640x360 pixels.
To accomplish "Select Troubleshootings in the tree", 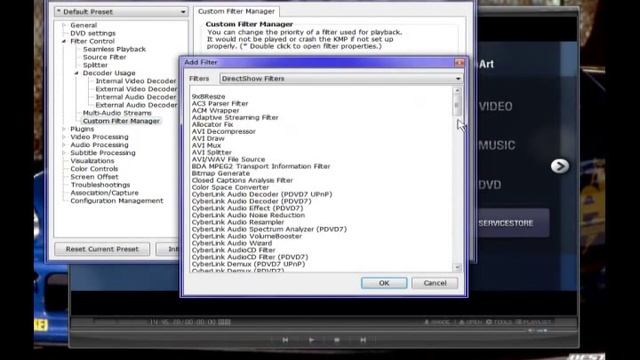I will [x=100, y=184].
